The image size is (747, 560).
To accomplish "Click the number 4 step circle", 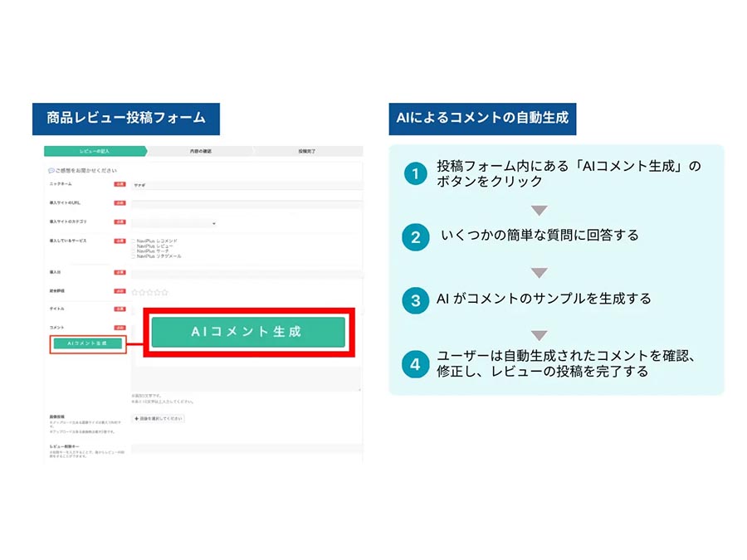I will point(416,364).
